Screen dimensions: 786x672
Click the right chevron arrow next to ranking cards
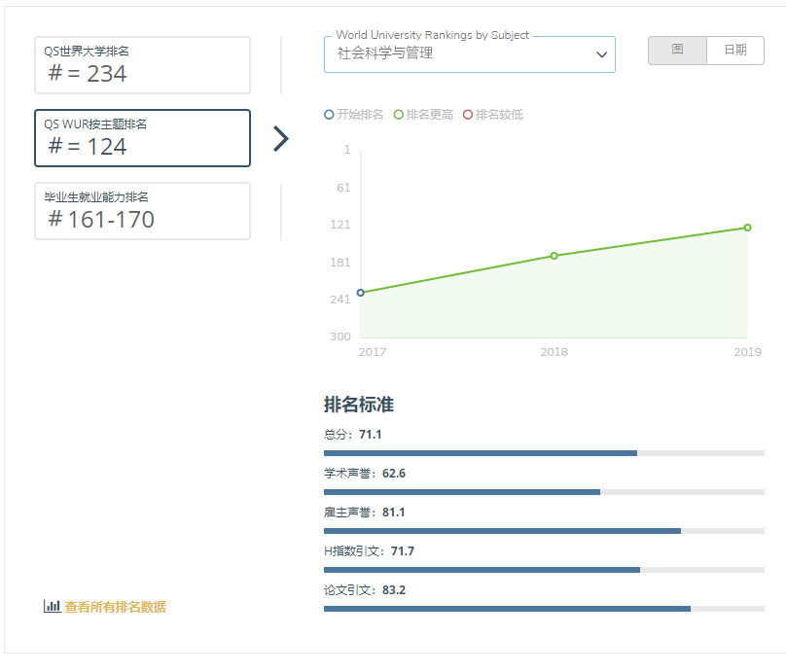[281, 139]
